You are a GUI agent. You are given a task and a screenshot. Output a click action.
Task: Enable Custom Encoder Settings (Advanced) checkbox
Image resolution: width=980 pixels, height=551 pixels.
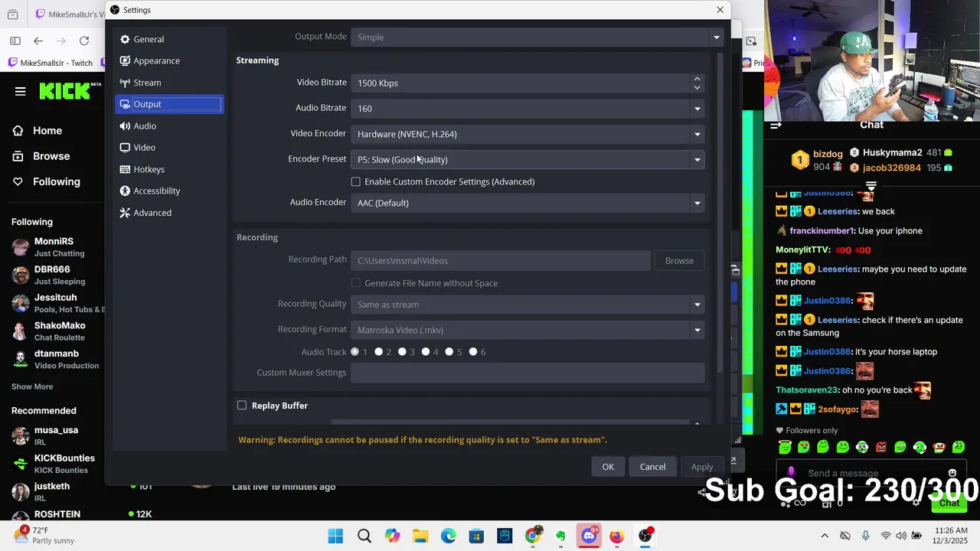[x=355, y=181]
